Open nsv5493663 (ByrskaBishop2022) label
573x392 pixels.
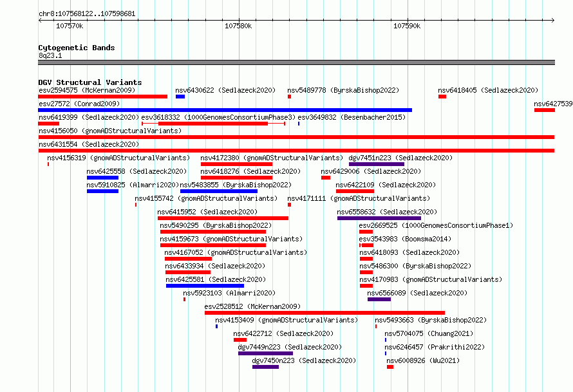pos(431,320)
